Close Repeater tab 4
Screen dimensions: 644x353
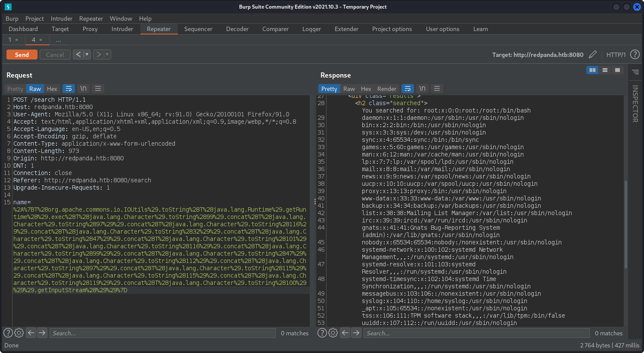(x=41, y=40)
